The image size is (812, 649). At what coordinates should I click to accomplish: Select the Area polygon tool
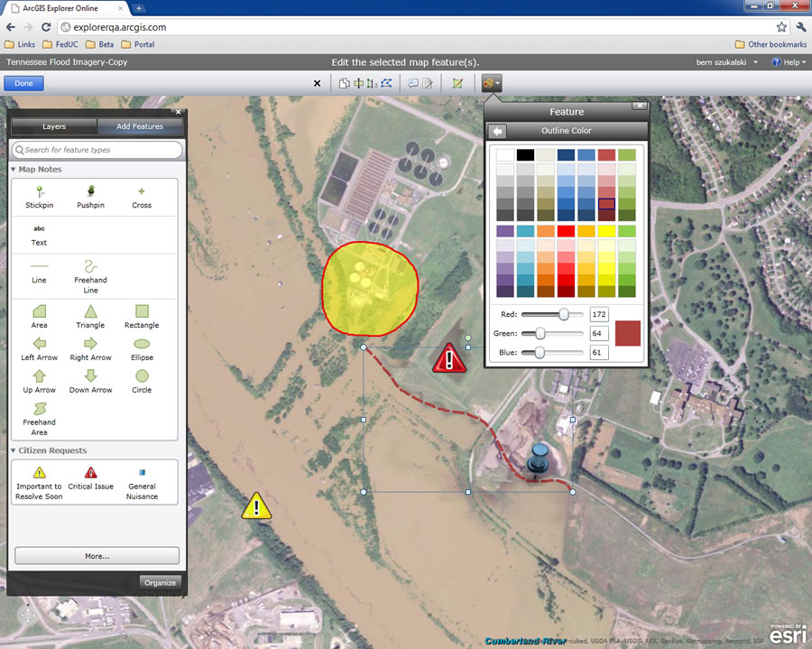[x=39, y=317]
